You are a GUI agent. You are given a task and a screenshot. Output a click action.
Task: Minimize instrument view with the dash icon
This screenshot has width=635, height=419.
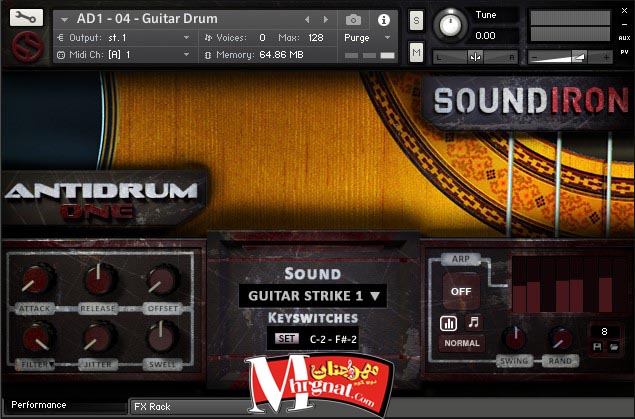click(624, 24)
